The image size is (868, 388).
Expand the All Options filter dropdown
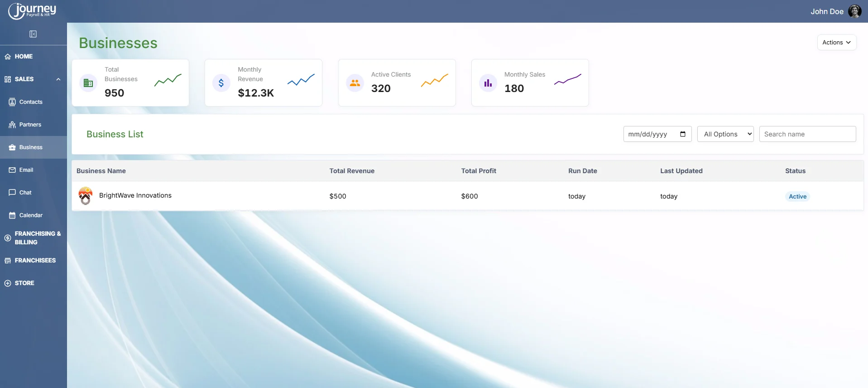725,134
